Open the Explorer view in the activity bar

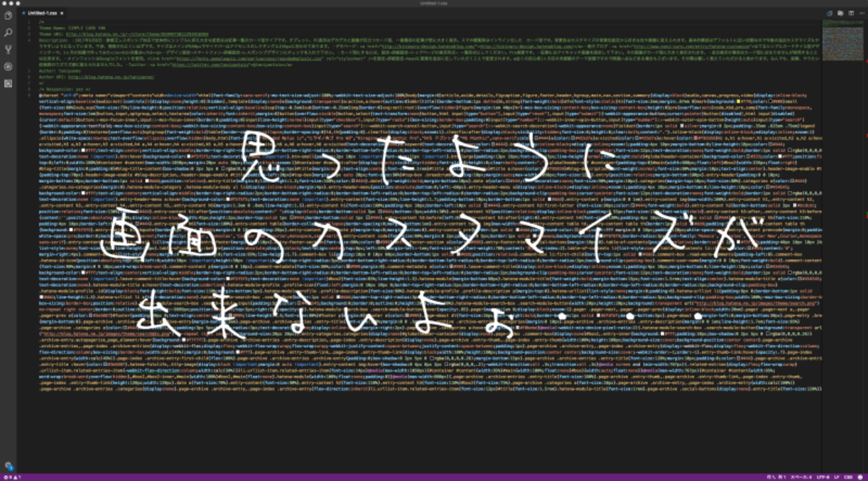click(8, 15)
